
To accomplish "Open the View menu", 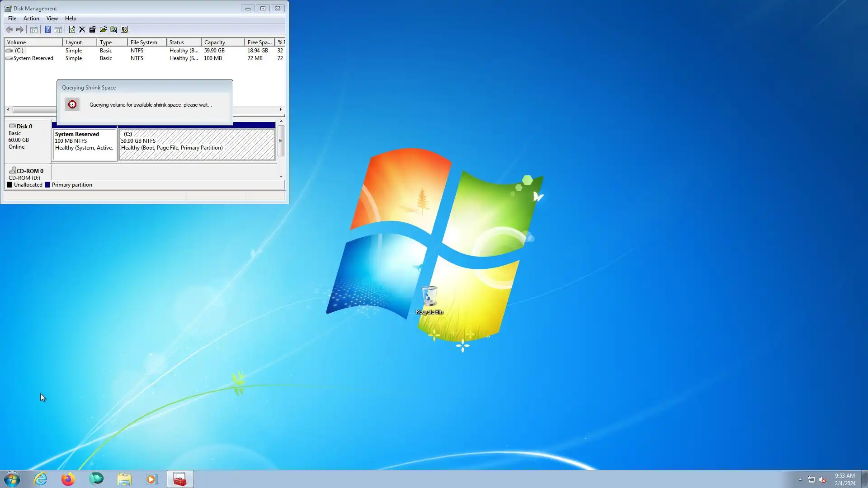I will [52, 19].
